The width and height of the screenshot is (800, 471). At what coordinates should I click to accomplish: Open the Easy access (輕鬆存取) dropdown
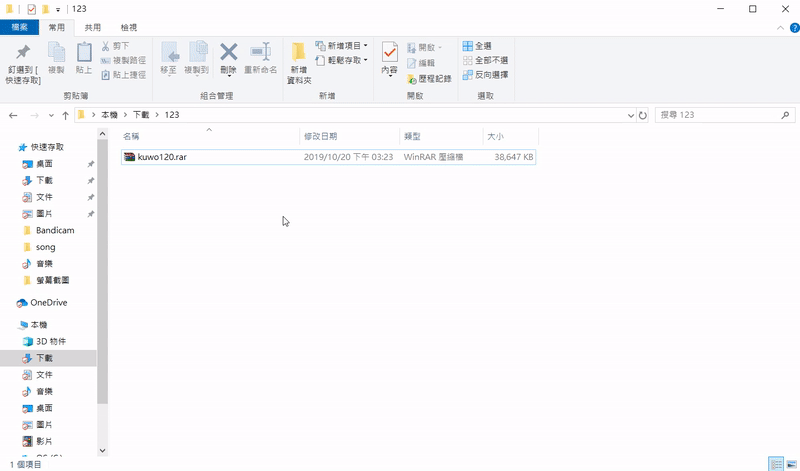[341, 60]
